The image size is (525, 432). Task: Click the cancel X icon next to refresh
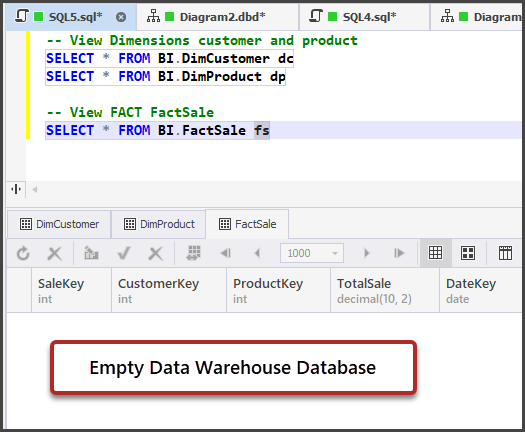55,254
